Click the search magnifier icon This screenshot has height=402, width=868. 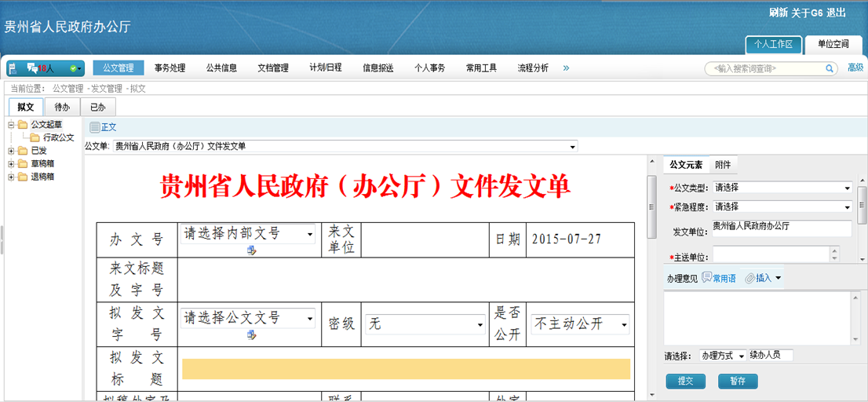coord(830,69)
